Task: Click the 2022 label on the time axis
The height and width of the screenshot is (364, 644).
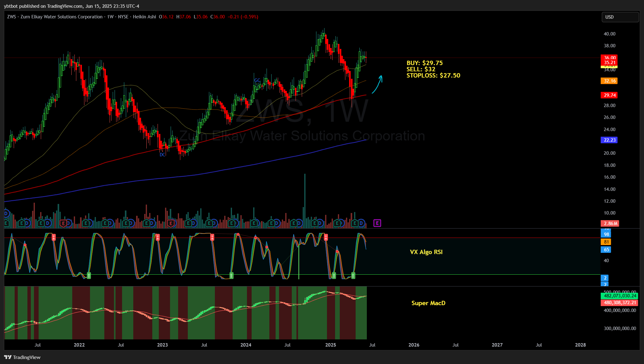Action: click(79, 345)
